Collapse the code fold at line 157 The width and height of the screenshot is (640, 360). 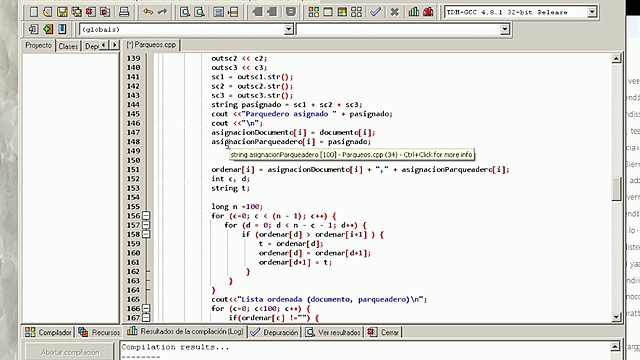click(x=146, y=225)
